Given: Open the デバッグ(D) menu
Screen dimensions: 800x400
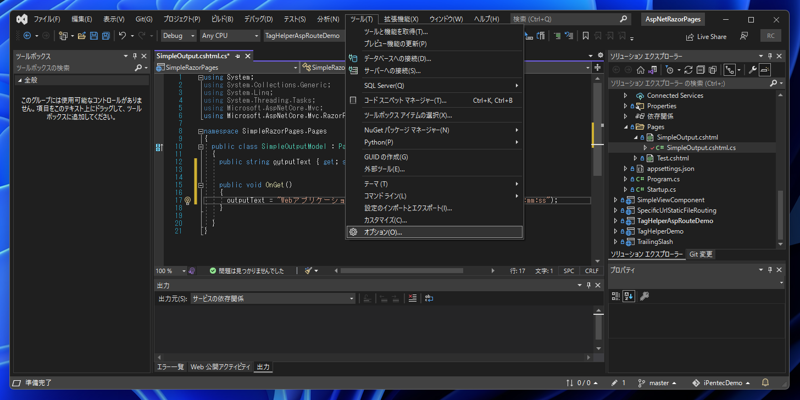Looking at the screenshot, I should 258,19.
